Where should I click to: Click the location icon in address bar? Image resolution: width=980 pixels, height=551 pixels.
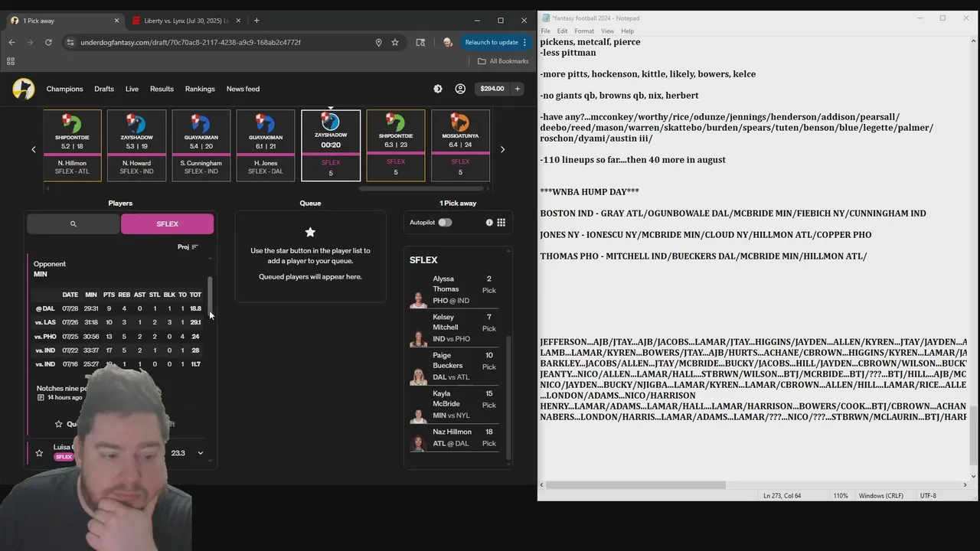[378, 42]
